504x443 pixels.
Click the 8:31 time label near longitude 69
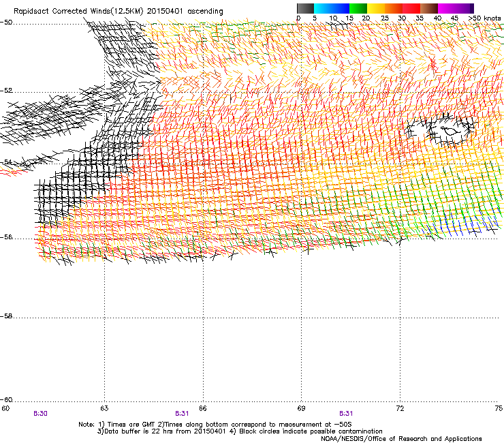(x=346, y=414)
